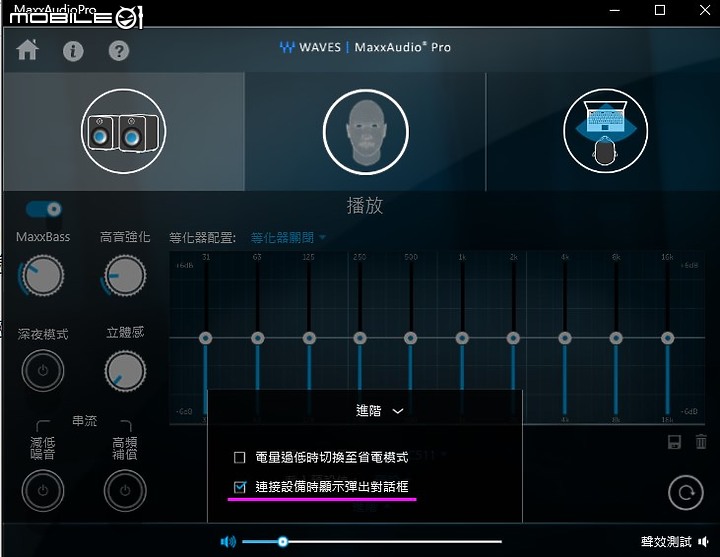Click the master volume slider handle
The height and width of the screenshot is (557, 720).
pyautogui.click(x=283, y=542)
